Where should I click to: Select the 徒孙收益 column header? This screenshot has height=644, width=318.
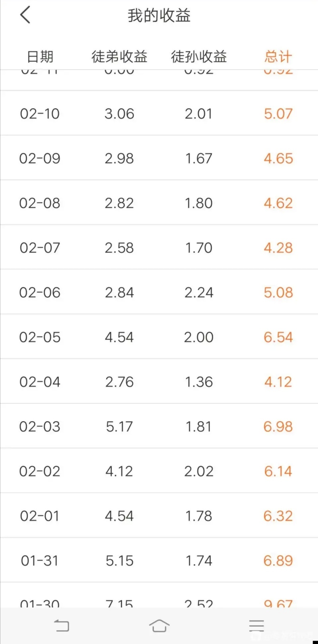(199, 57)
